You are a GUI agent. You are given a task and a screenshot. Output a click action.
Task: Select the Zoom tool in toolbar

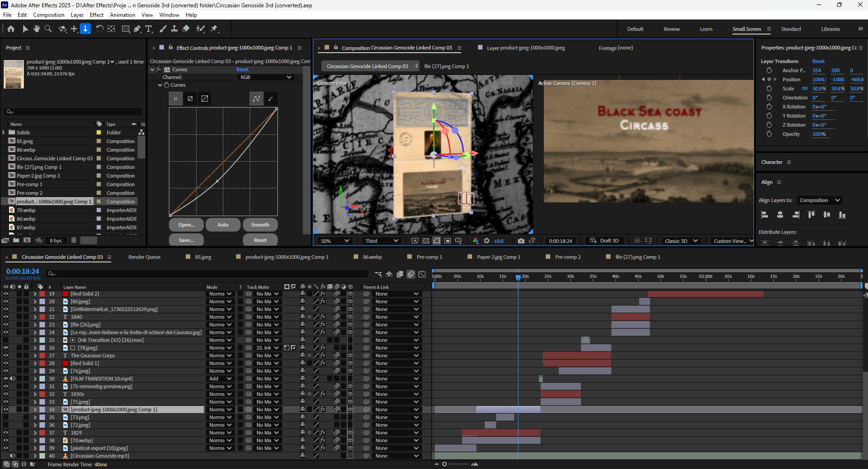pyautogui.click(x=48, y=29)
